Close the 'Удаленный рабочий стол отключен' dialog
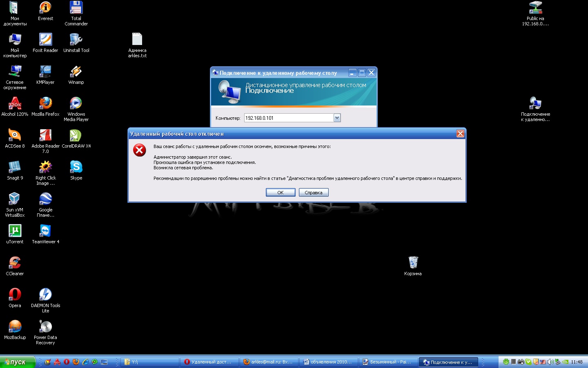 (x=460, y=134)
